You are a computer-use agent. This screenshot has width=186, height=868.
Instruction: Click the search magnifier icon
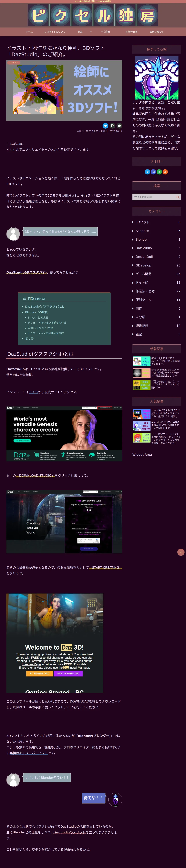point(178,197)
